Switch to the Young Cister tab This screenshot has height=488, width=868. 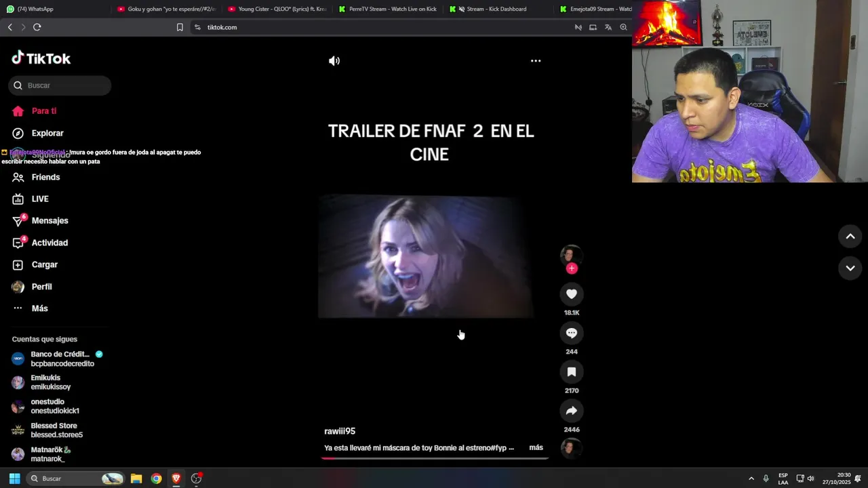[x=277, y=9]
